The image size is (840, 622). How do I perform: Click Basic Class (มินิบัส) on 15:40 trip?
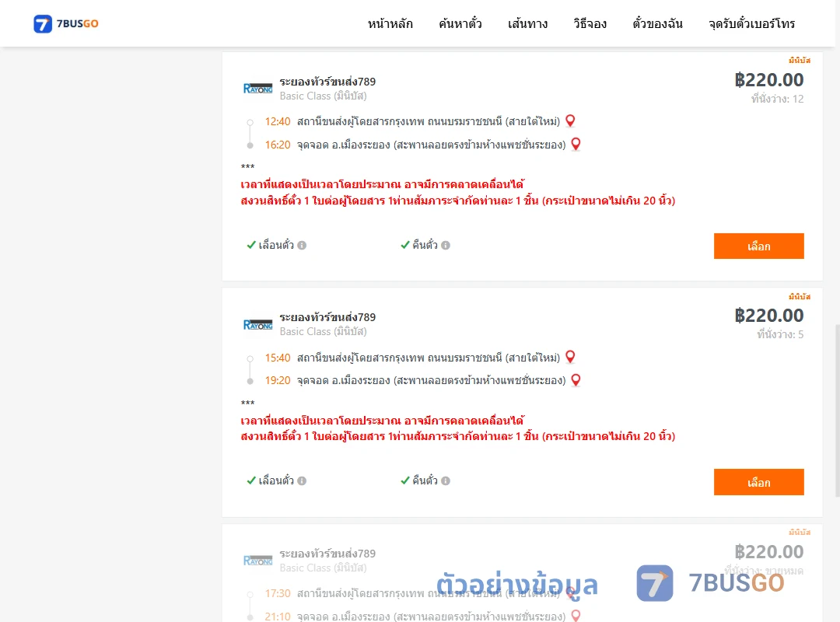click(x=323, y=332)
